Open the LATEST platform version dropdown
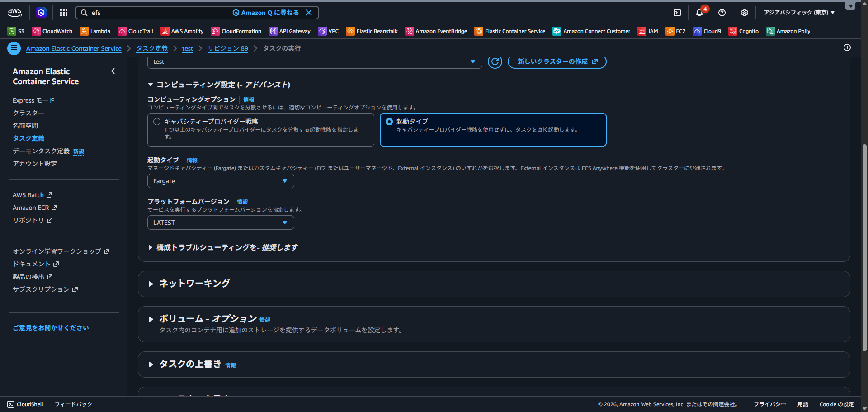This screenshot has width=868, height=412. point(221,223)
